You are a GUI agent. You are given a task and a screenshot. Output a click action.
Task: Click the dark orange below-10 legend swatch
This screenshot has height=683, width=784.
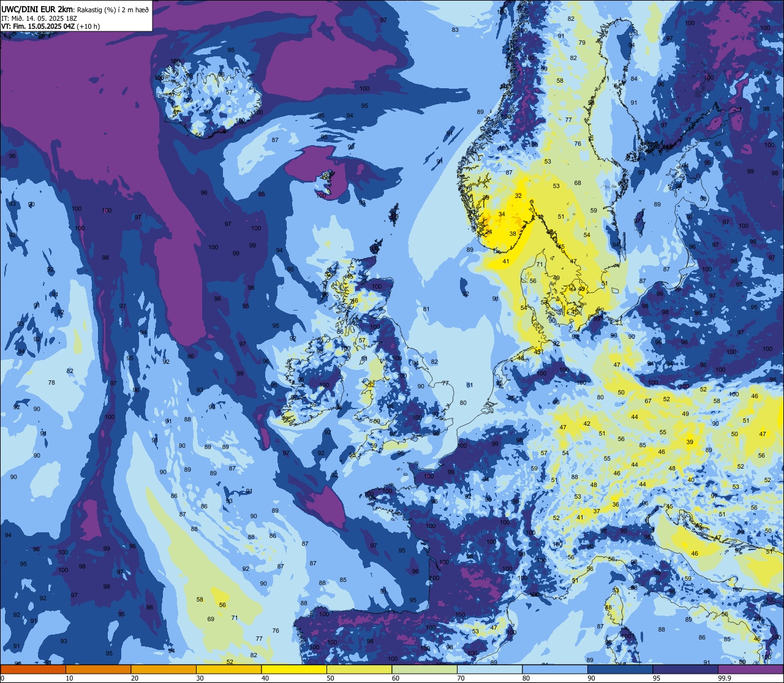(x=33, y=669)
